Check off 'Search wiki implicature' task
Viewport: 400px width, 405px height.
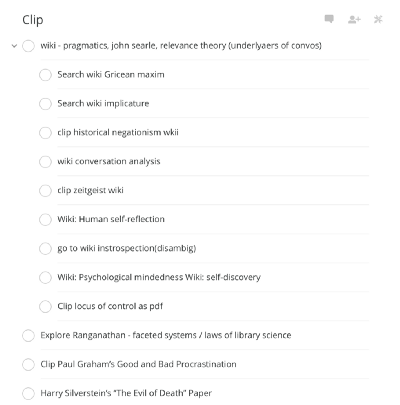pos(45,104)
